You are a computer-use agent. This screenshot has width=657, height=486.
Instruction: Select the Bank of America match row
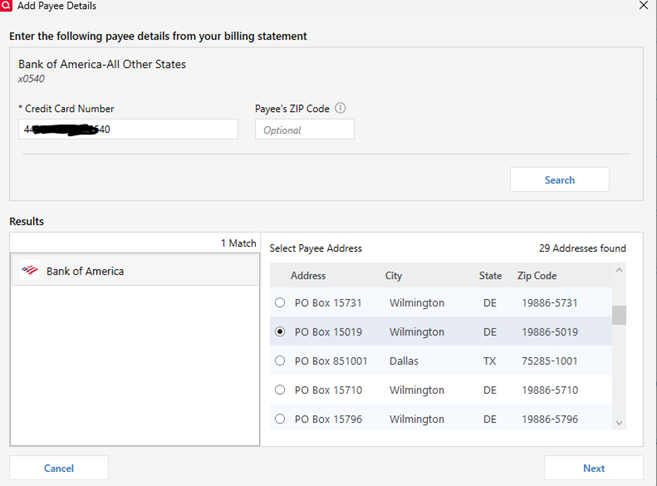click(x=135, y=271)
